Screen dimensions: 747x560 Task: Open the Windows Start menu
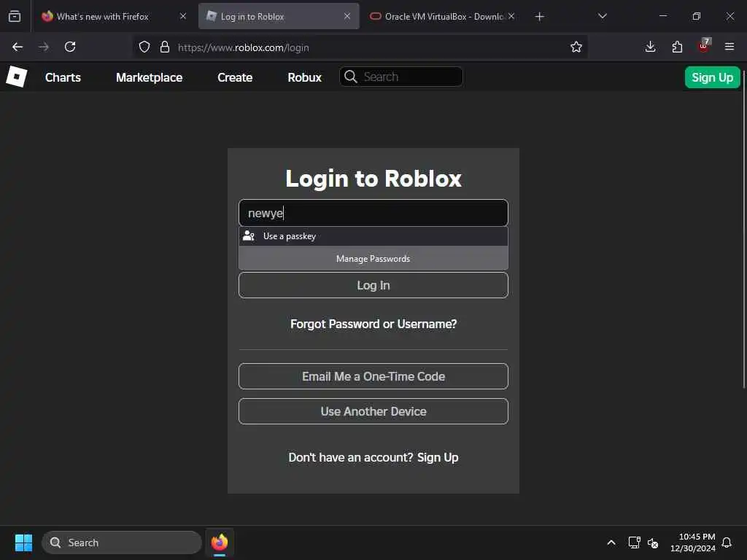click(x=23, y=542)
